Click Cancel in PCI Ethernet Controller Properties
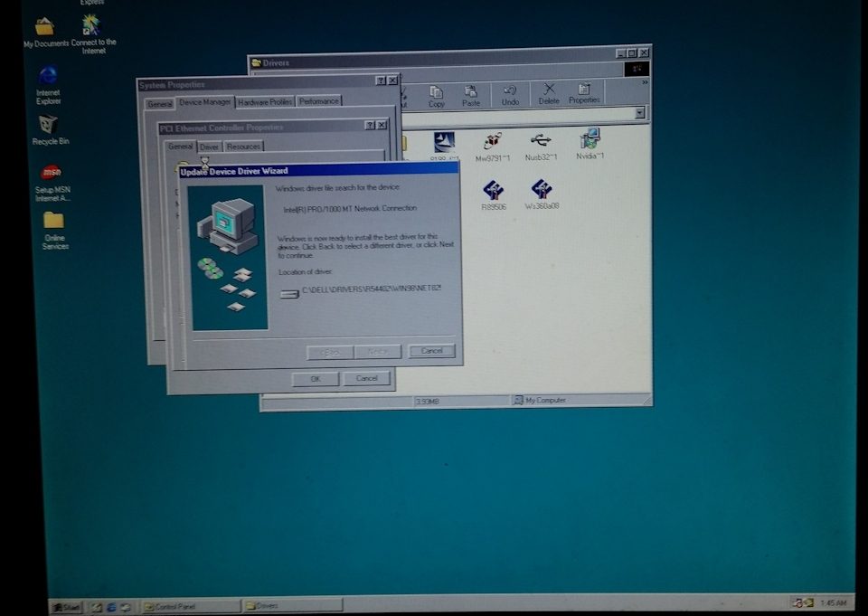This screenshot has height=616, width=868. 366,378
